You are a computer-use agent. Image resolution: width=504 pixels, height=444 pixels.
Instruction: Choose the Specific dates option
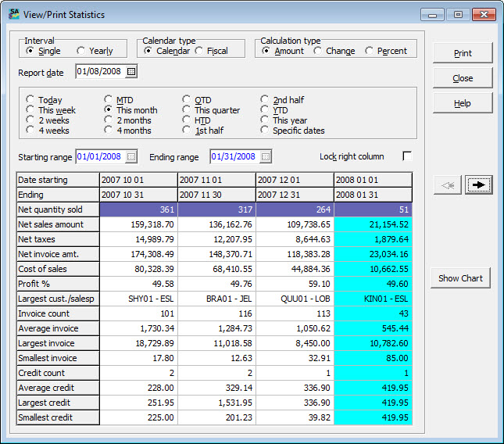[x=266, y=131]
